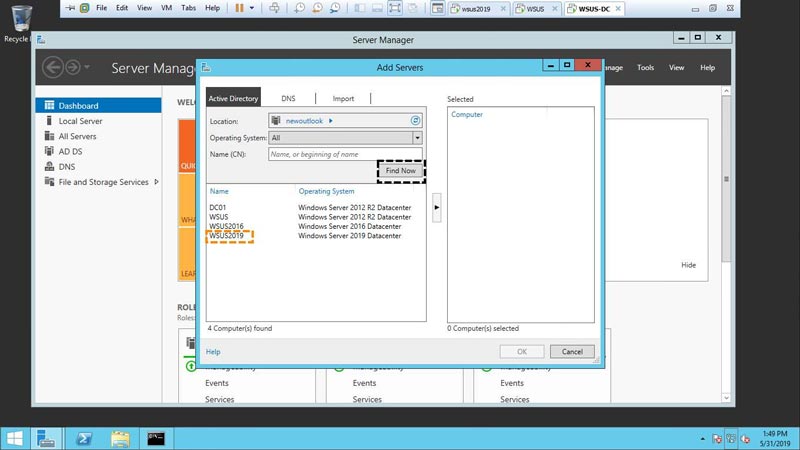Open File Explorer from taskbar
This screenshot has width=800, height=450.
[120, 438]
